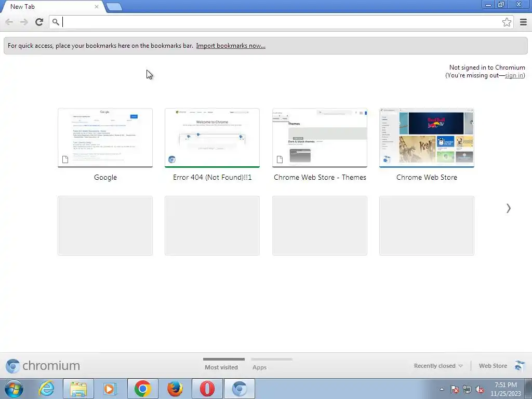Focus the address bar input

point(281,22)
